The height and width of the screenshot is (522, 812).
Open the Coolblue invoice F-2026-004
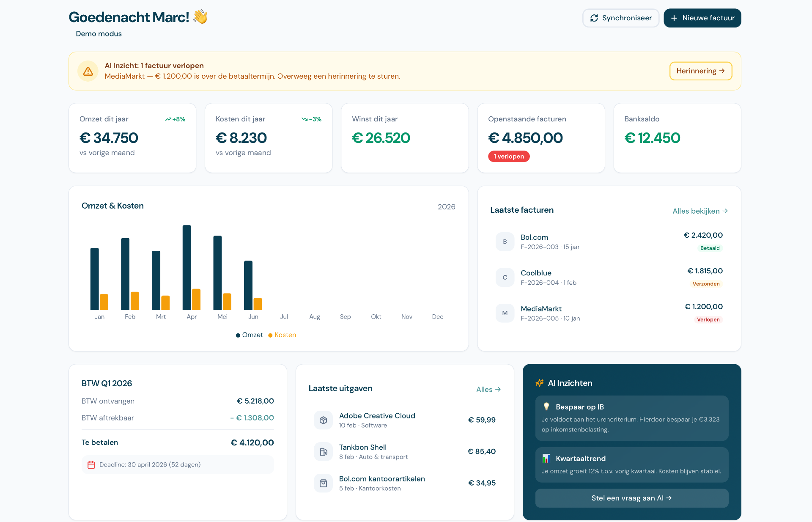[609, 277]
